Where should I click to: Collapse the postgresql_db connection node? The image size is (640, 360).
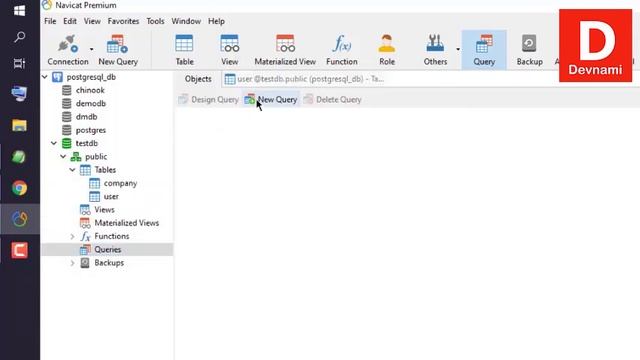(x=45, y=77)
